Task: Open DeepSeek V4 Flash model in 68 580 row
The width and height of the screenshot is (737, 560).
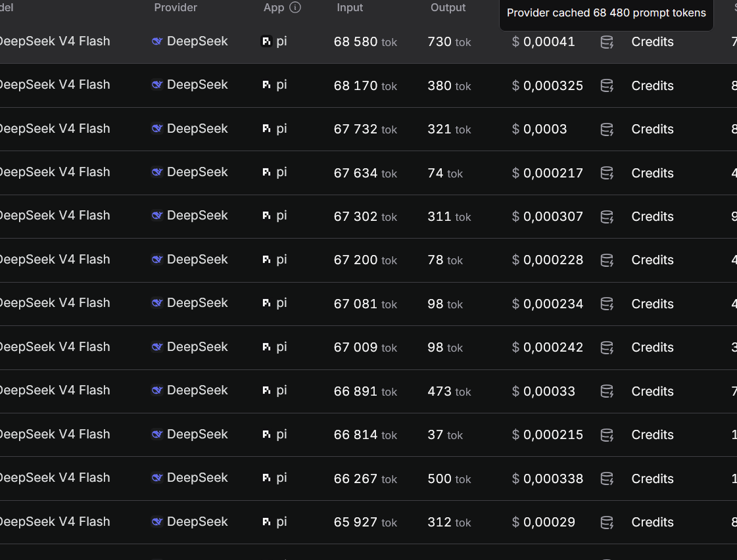Action: [x=54, y=41]
